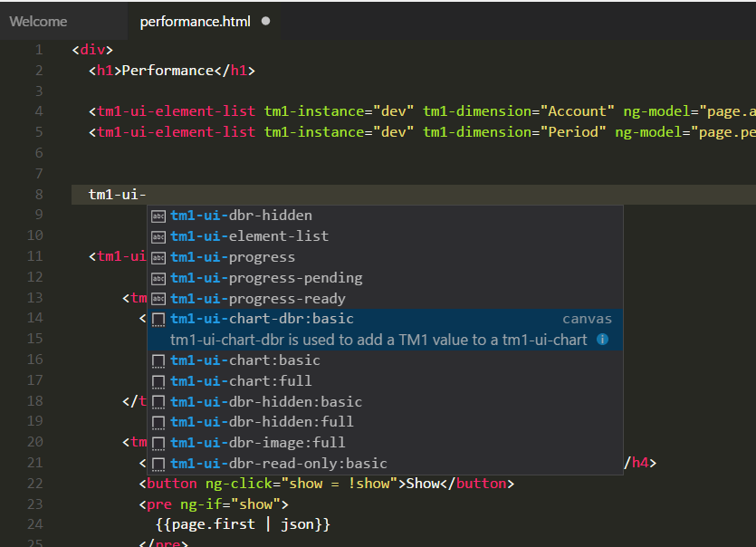Choose tm1-ui-dbr-hidden:full from the suggestions
Screen dimensions: 756x547
point(262,422)
